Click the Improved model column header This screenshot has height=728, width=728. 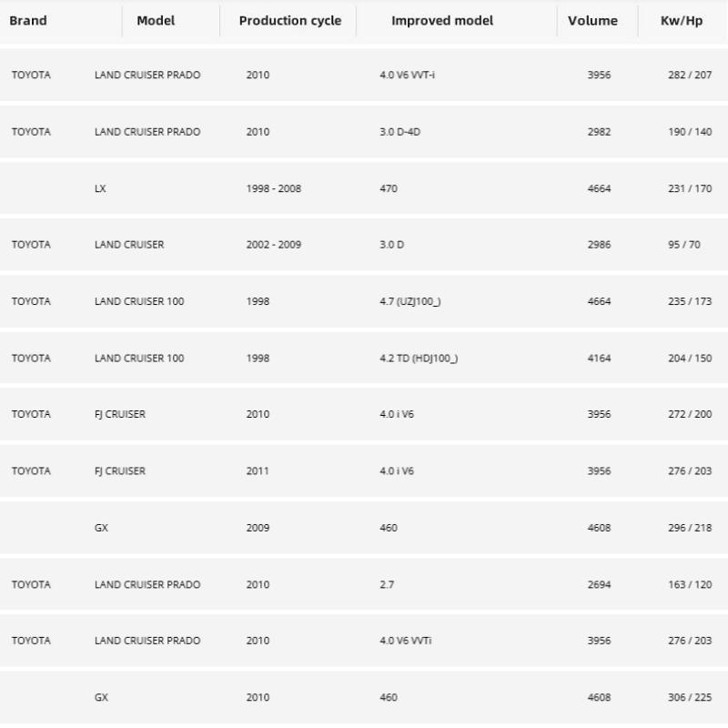click(442, 21)
